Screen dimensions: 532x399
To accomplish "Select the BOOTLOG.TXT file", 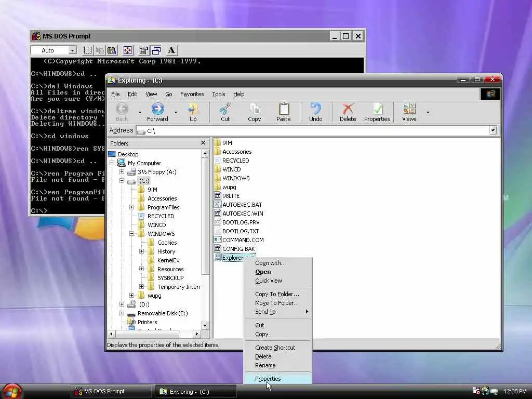I will coord(241,231).
